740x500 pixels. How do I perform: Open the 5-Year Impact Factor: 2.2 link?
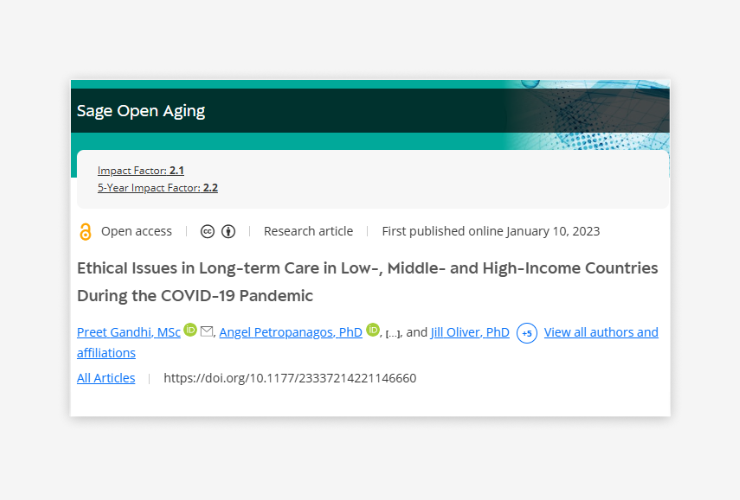[158, 188]
